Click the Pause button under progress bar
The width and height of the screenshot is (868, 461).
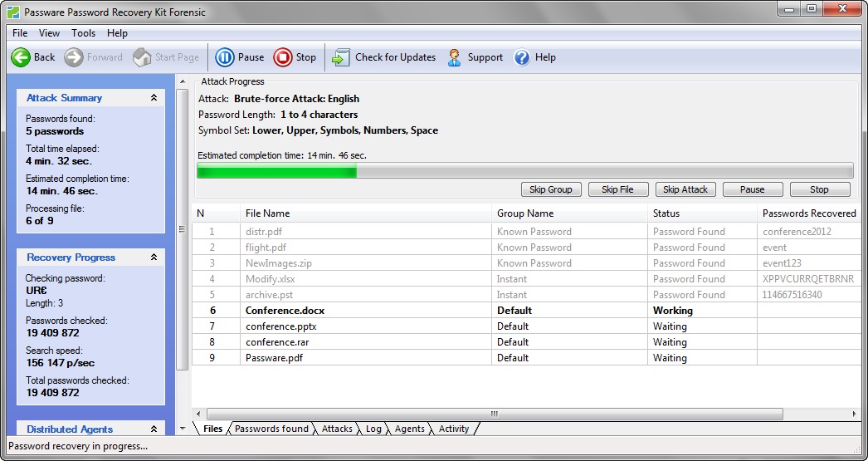tap(753, 189)
